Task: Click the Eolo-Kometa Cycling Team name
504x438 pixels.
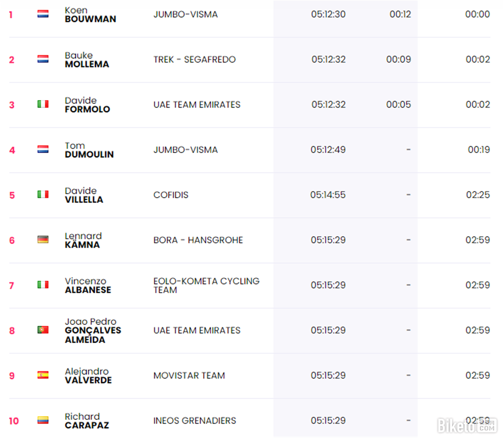Action: (206, 285)
